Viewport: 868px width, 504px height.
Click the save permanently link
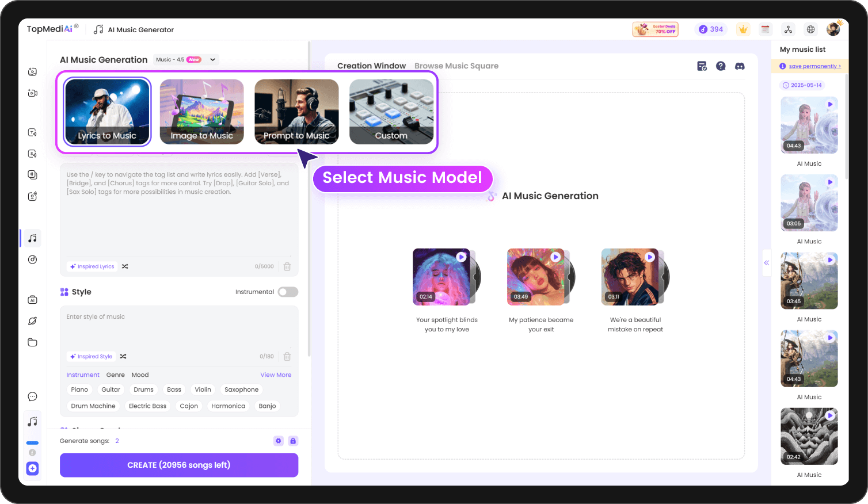click(x=814, y=66)
